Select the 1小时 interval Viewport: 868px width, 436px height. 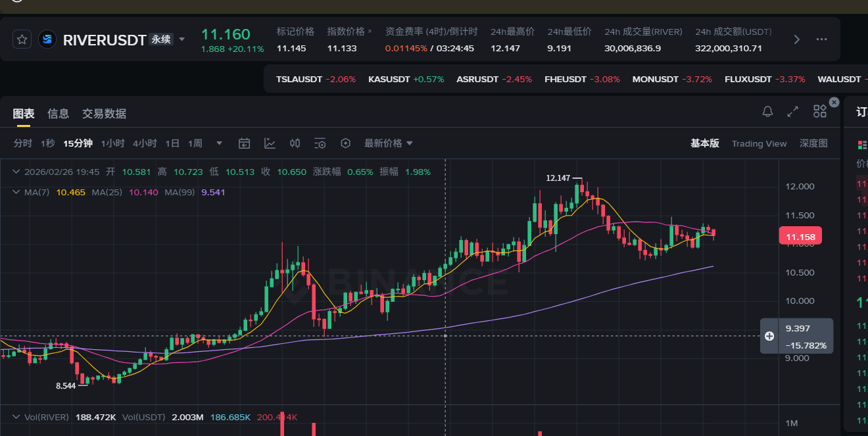[112, 143]
